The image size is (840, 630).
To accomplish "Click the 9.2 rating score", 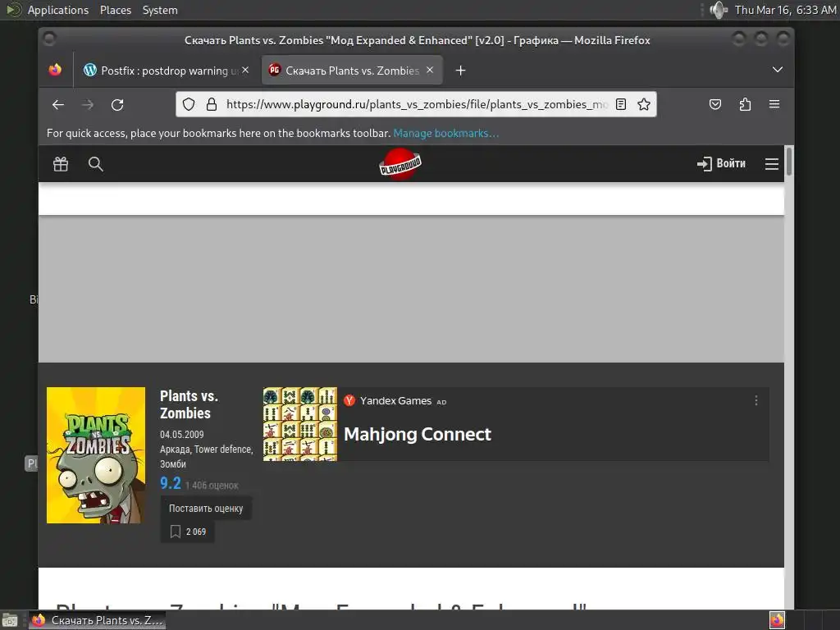I will click(x=171, y=483).
